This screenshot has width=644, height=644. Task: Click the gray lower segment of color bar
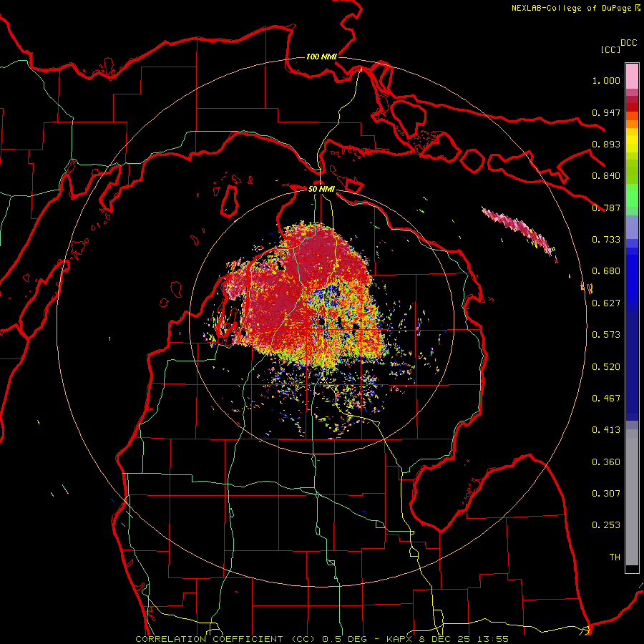(632, 497)
